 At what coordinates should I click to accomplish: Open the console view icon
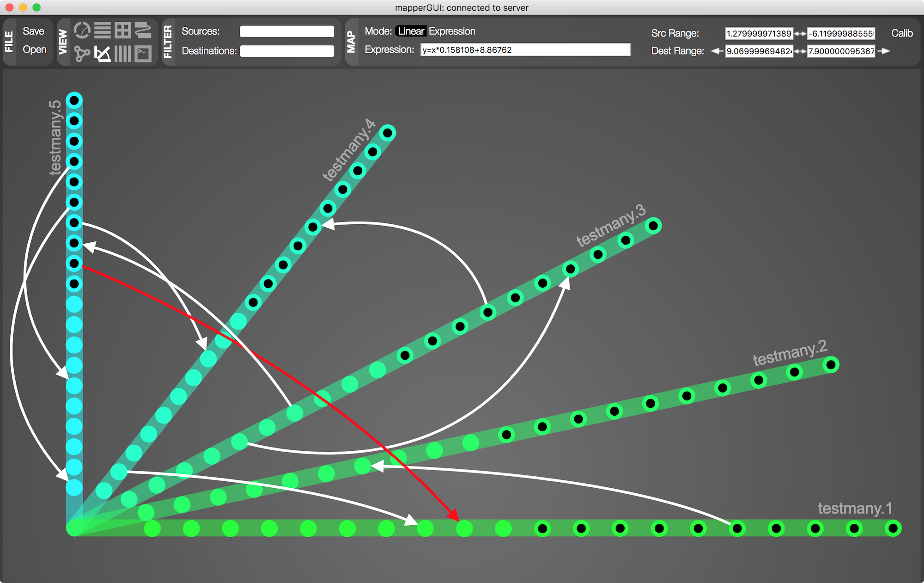point(143,54)
